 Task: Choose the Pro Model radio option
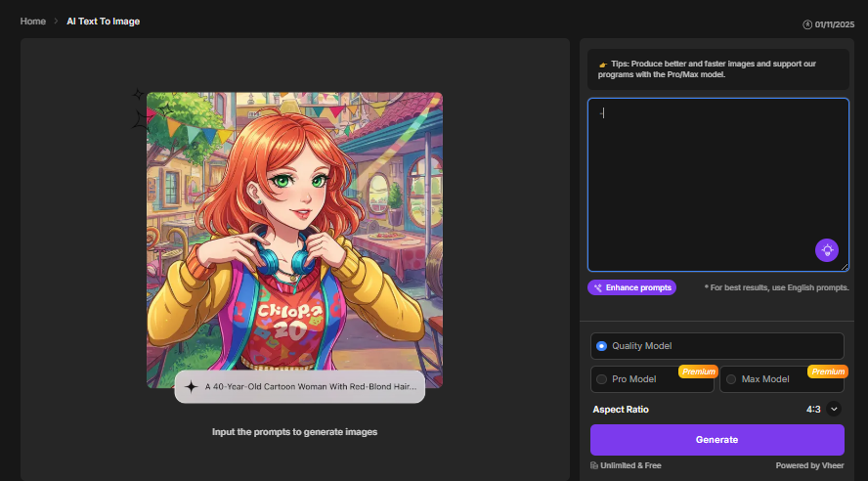coord(601,379)
